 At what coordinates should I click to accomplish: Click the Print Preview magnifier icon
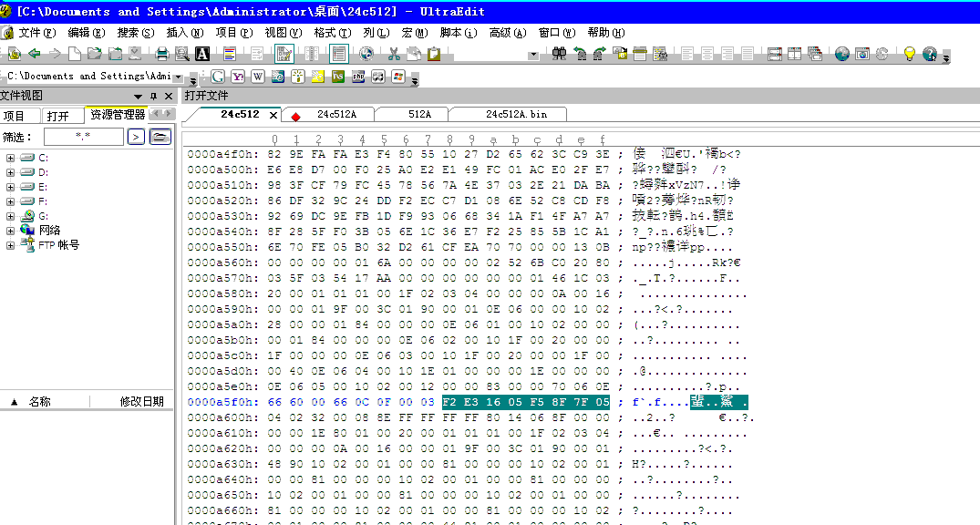click(182, 54)
